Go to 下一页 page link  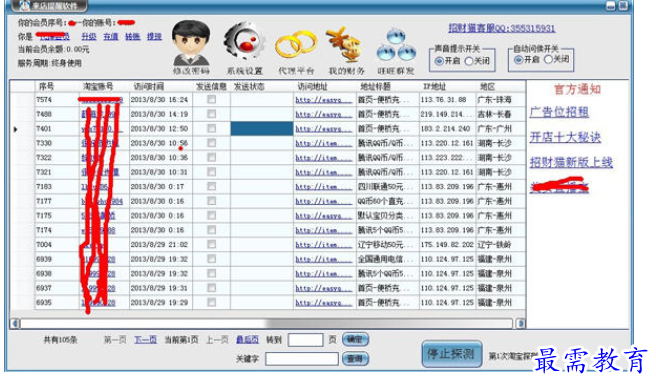coord(145,340)
